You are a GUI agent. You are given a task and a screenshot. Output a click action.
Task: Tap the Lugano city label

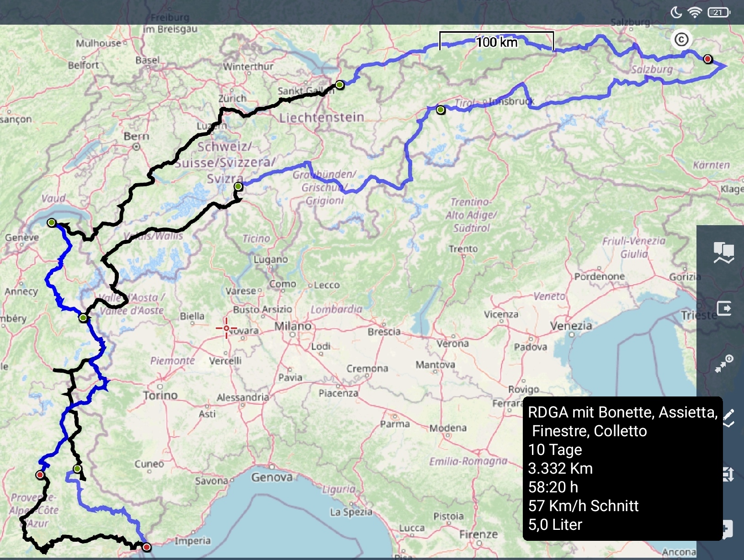pyautogui.click(x=271, y=259)
